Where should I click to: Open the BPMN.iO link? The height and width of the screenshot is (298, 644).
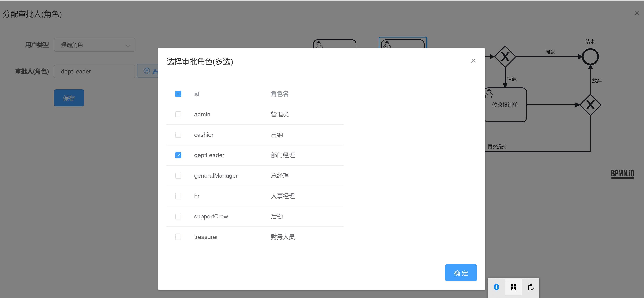622,174
